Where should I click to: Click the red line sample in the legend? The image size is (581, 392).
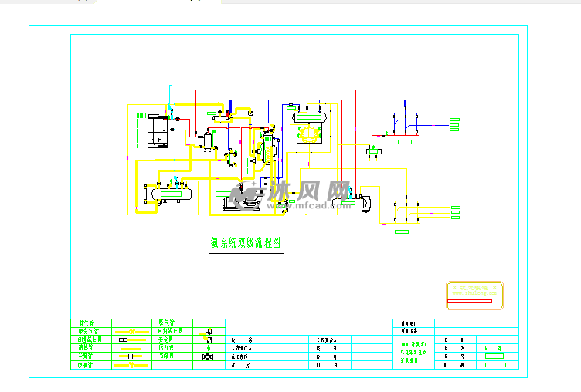[128, 323]
